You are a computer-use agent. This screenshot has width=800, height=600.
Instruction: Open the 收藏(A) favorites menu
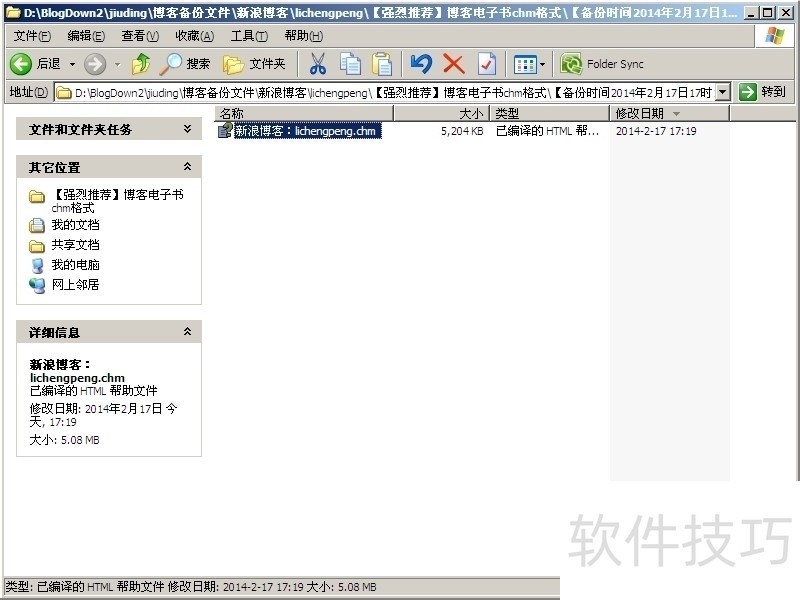[194, 36]
